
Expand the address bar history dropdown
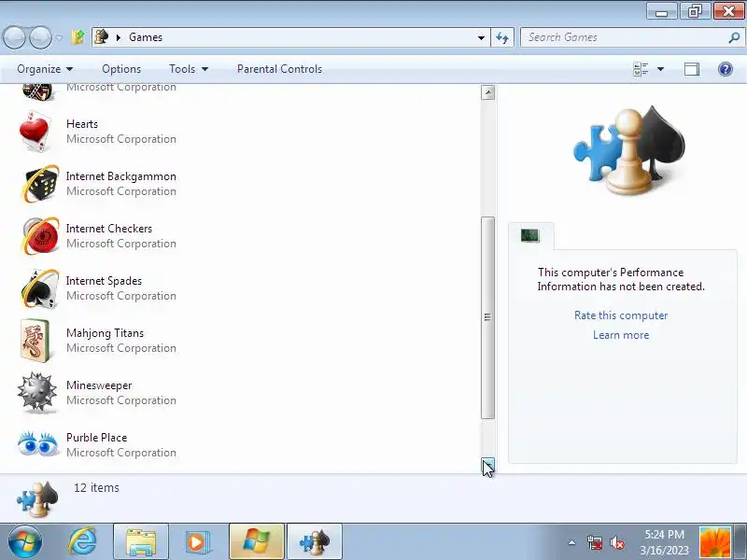[x=481, y=37]
